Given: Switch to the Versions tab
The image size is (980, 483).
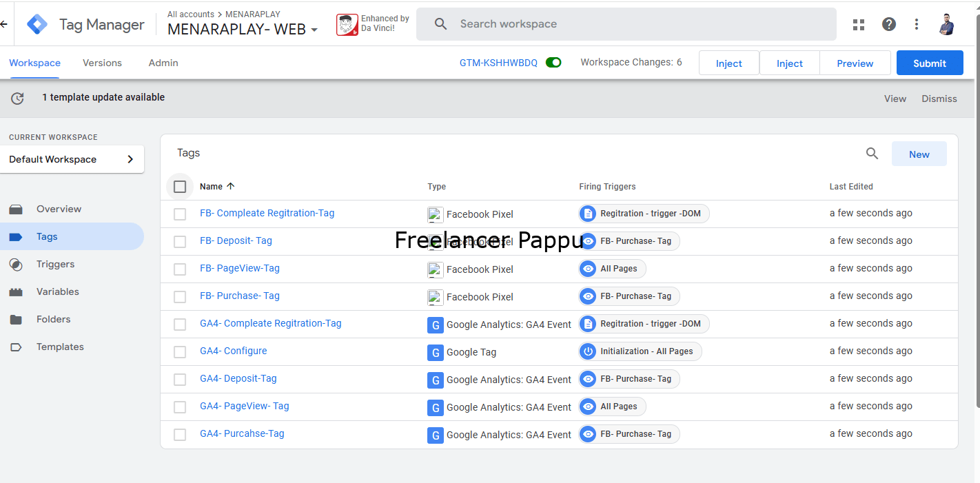Looking at the screenshot, I should tap(102, 63).
